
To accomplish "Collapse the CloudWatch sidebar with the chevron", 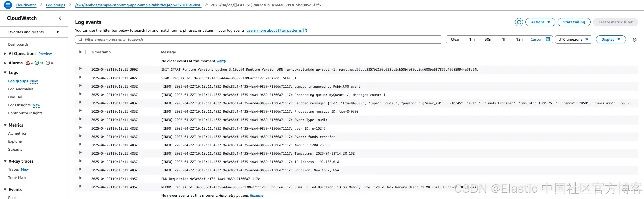I will tap(60, 18).
